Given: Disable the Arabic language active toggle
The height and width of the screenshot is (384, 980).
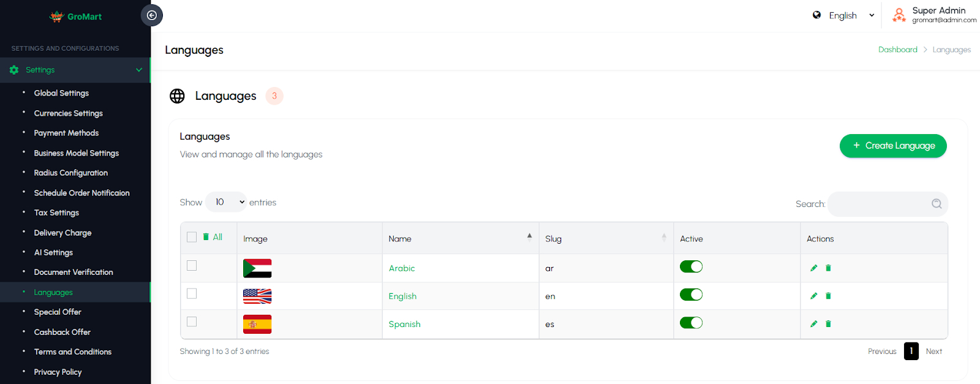Looking at the screenshot, I should (x=691, y=267).
